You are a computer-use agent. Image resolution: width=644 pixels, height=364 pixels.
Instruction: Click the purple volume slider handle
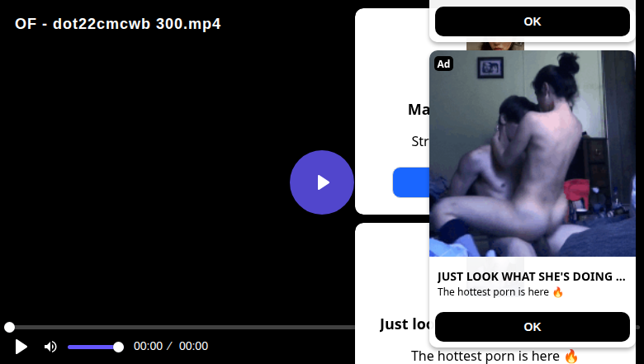click(x=118, y=347)
